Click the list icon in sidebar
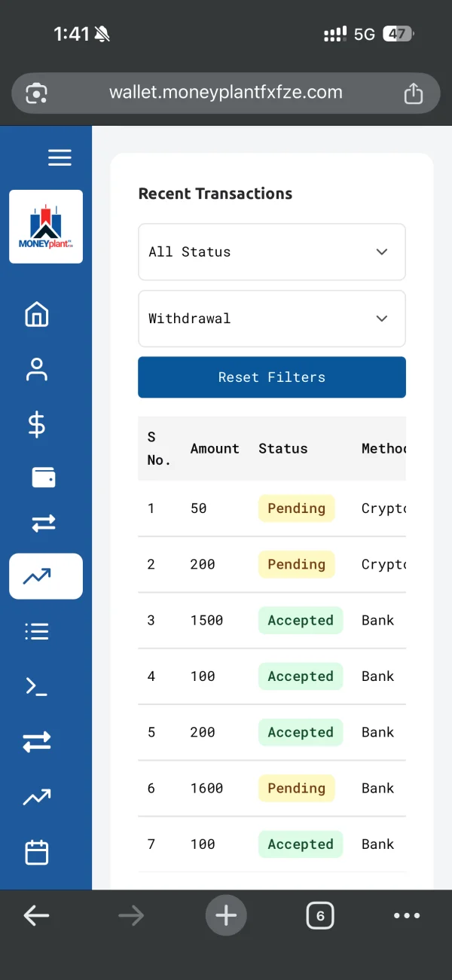 (37, 631)
